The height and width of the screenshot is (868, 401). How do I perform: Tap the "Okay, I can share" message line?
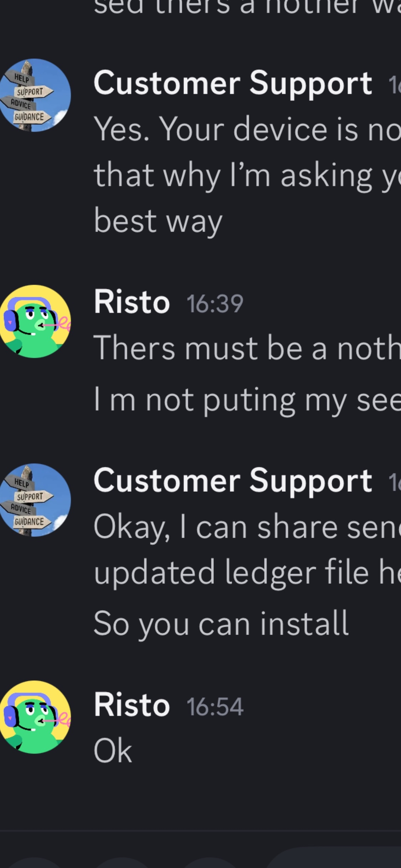(x=247, y=527)
